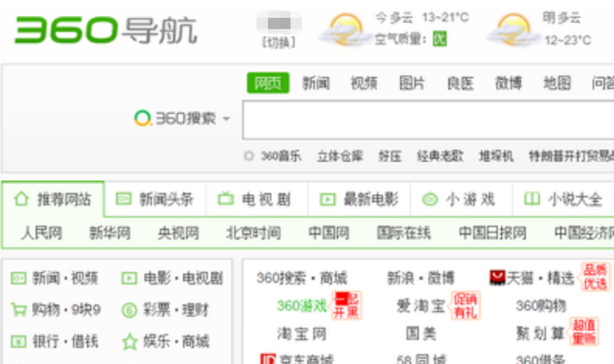Click the Tmall cat icon

click(497, 278)
